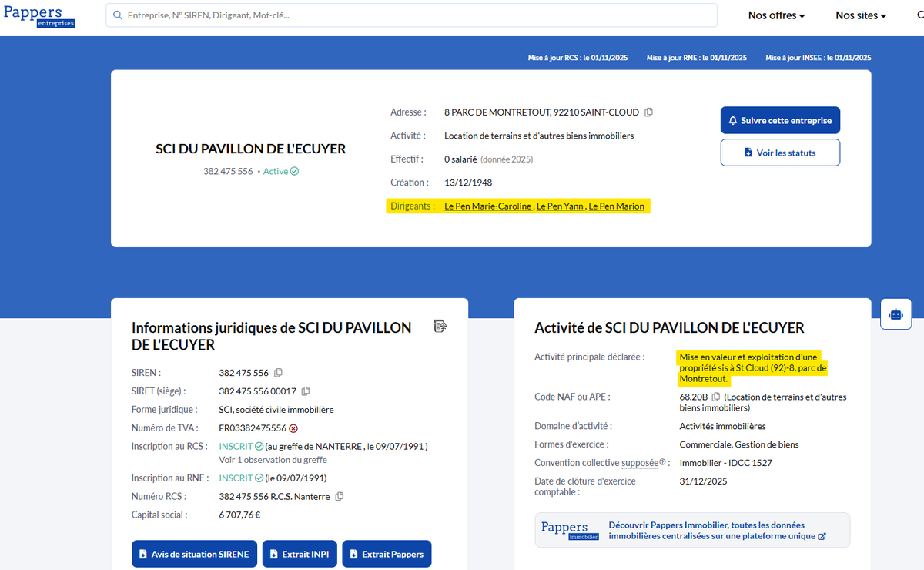View the 1 observation du greffe
The height and width of the screenshot is (570, 924).
(273, 460)
